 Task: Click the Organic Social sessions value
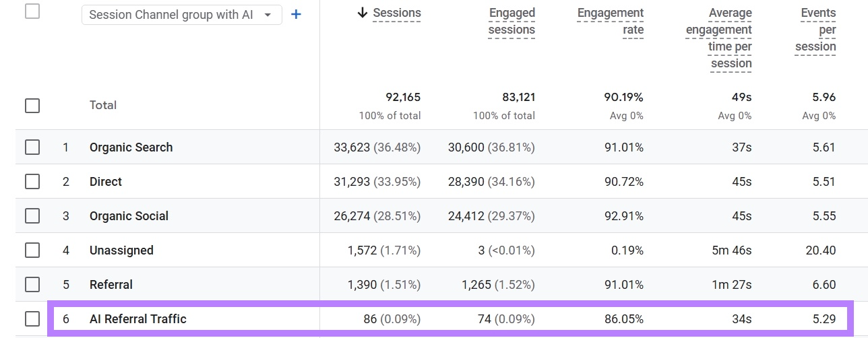click(x=377, y=216)
